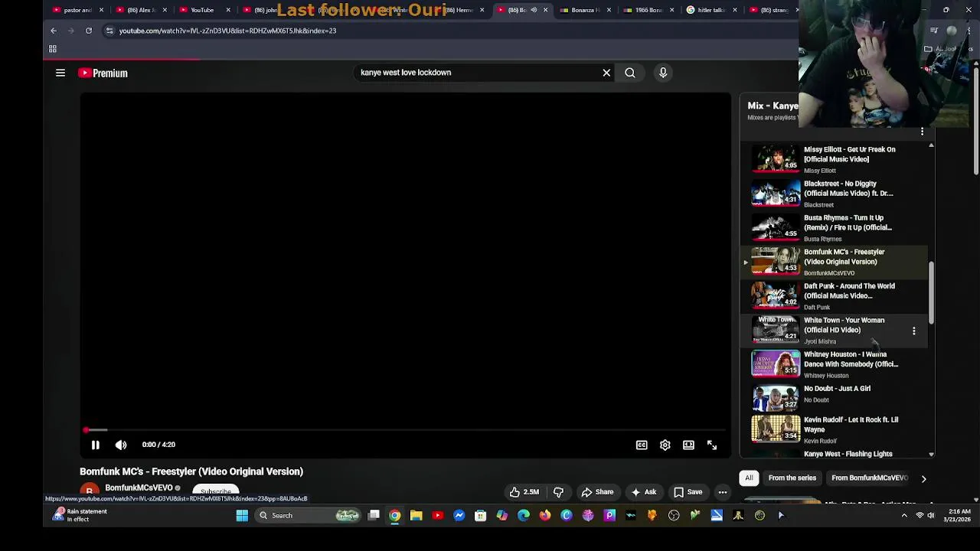Seek along the video progress bar
980x551 pixels.
pos(405,430)
